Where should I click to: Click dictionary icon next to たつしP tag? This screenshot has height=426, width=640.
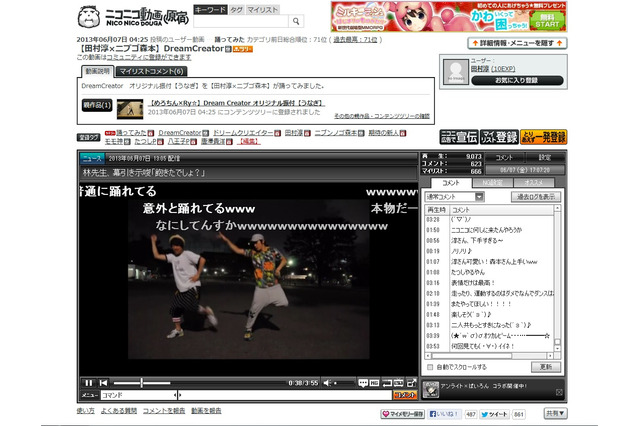coord(160,142)
